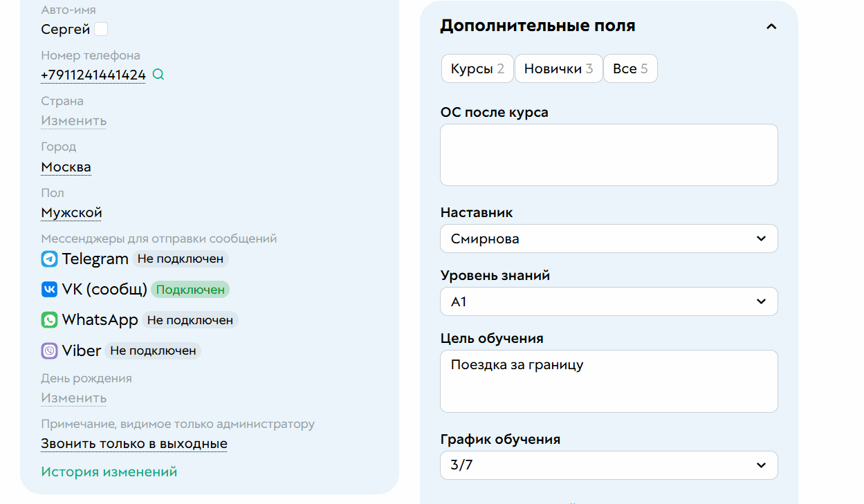
Task: Collapse the 'Дополнительные поля' panel via its chevron
Action: click(x=771, y=26)
